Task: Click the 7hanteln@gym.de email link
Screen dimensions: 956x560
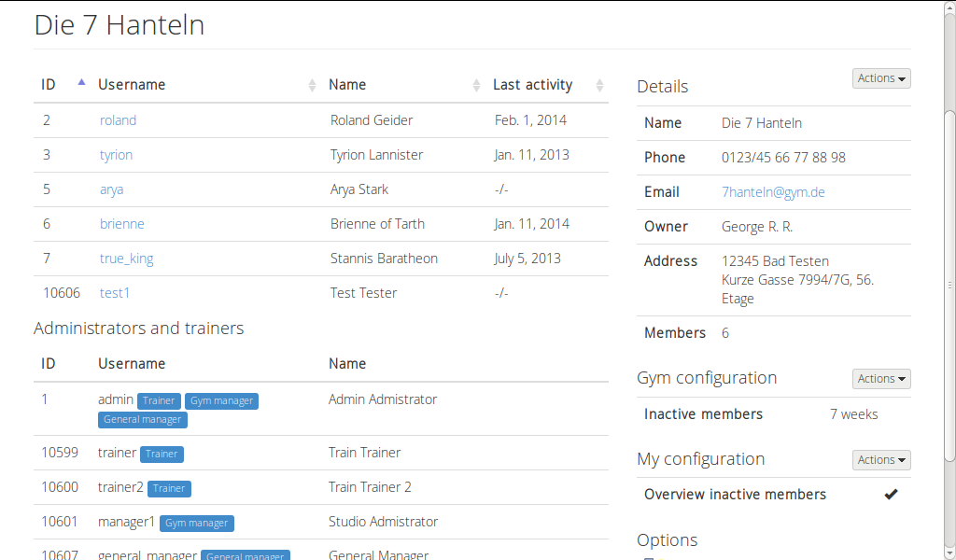Action: coord(773,192)
